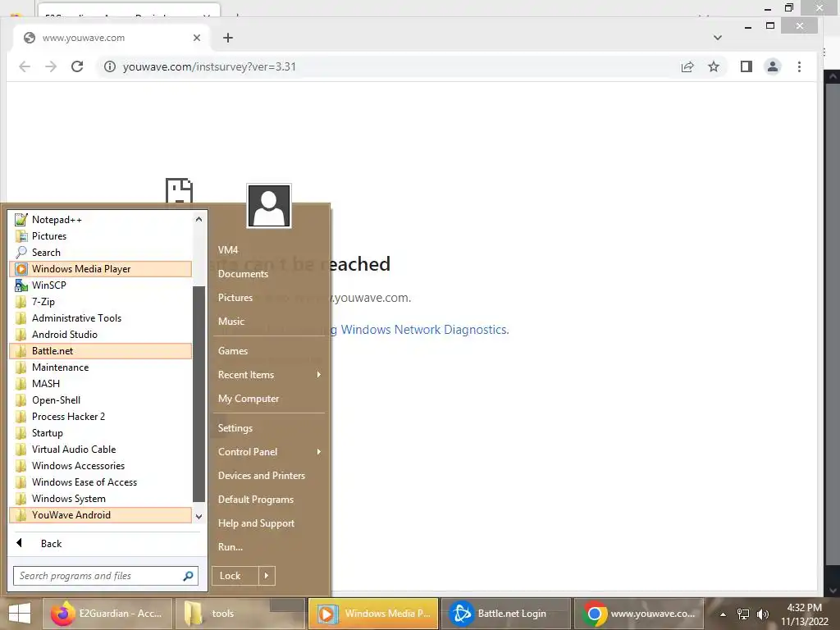The width and height of the screenshot is (840, 630).
Task: Expand the Administrative Tools folder
Action: point(101,318)
